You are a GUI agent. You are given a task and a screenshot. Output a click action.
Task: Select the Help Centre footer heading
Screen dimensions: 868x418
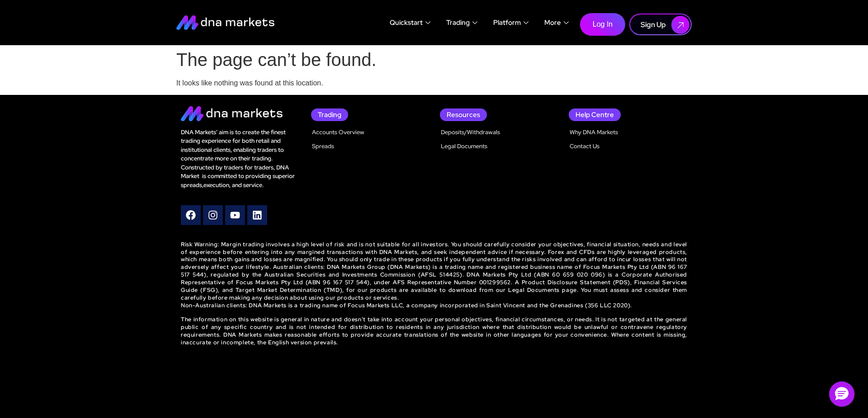tap(594, 114)
